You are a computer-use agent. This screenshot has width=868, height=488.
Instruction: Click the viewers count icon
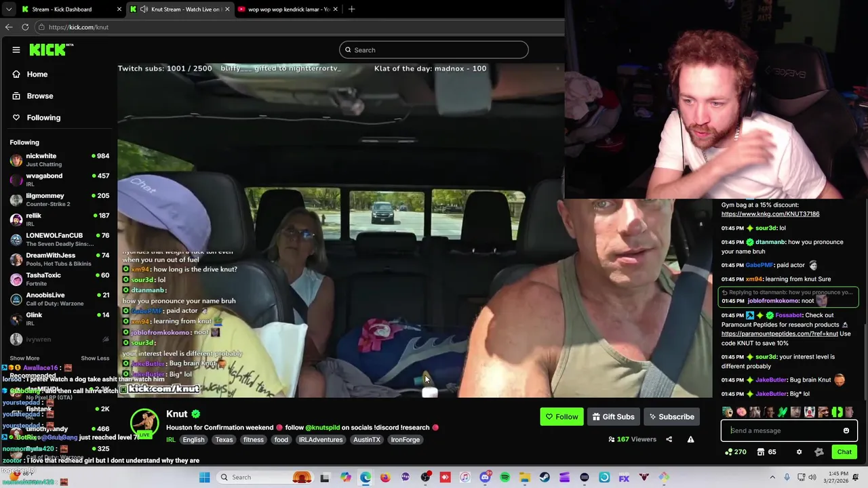[x=612, y=439]
